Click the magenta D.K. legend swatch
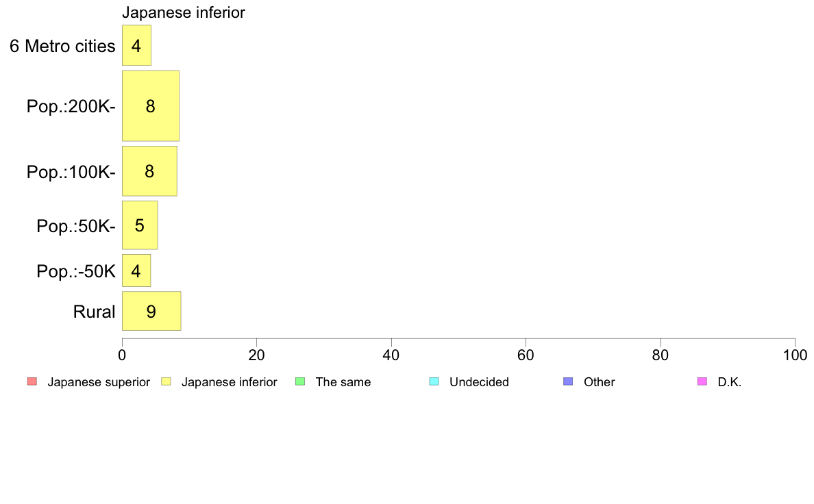 tap(702, 381)
